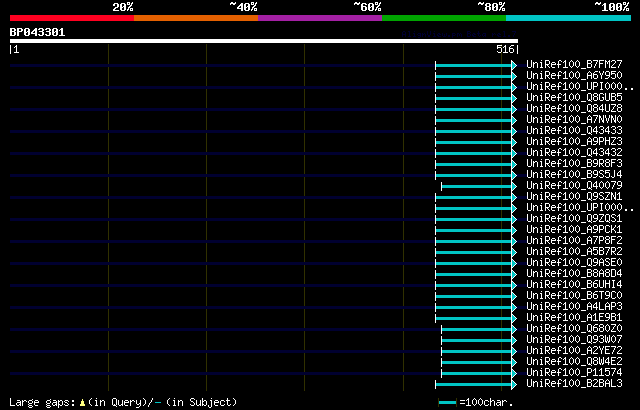Select the UniRef100_Q9ASE0 label
The image size is (640, 410).
(x=574, y=263)
